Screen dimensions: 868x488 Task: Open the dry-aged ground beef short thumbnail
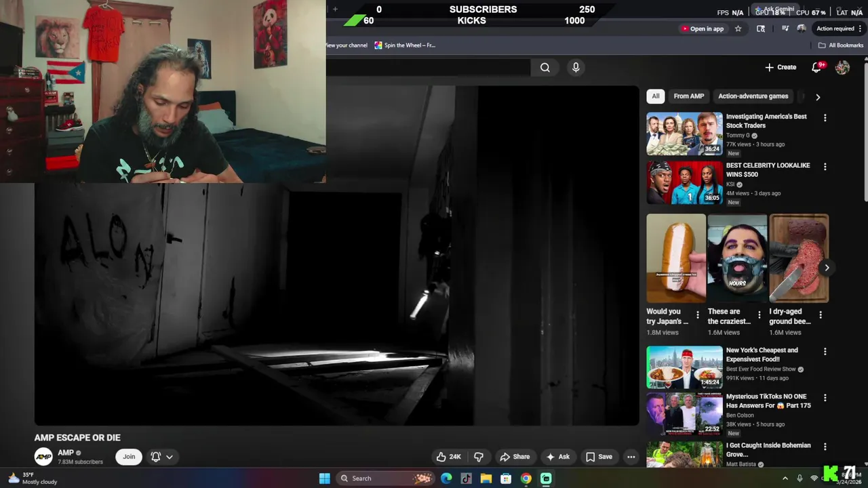pos(799,258)
